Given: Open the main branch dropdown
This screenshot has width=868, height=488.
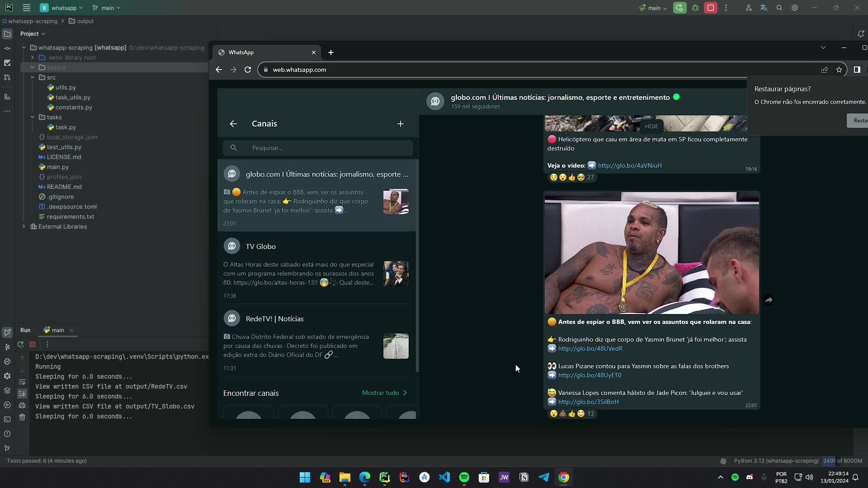Looking at the screenshot, I should [x=107, y=8].
